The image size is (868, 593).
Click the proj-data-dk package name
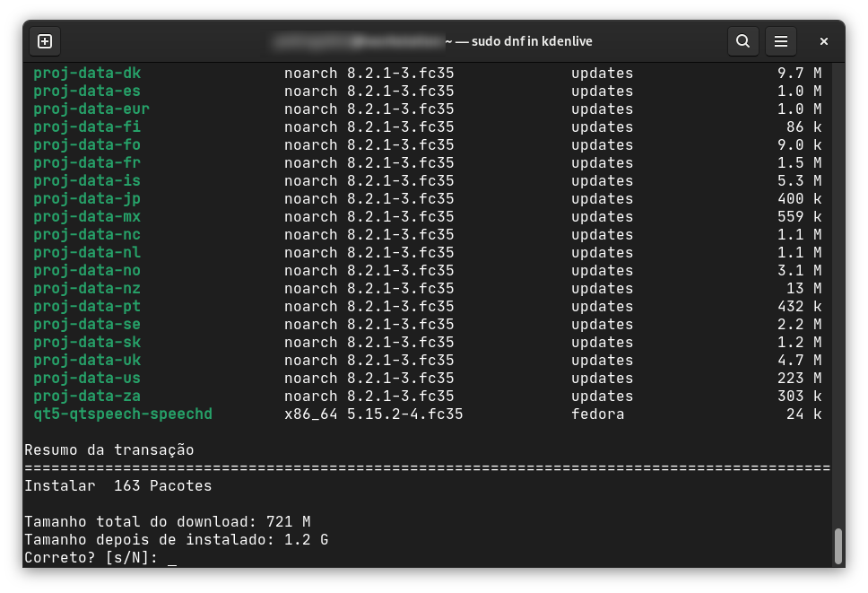pos(87,74)
